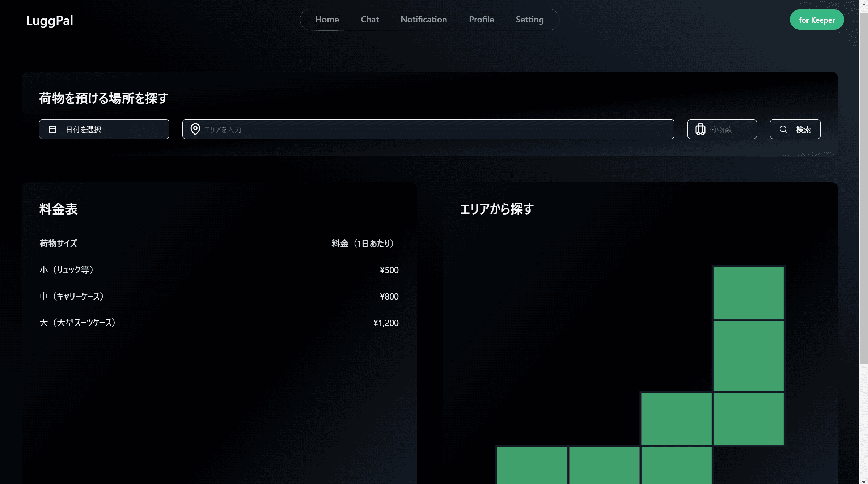This screenshot has width=868, height=484.
Task: Click the calendar icon in date picker
Action: point(52,129)
